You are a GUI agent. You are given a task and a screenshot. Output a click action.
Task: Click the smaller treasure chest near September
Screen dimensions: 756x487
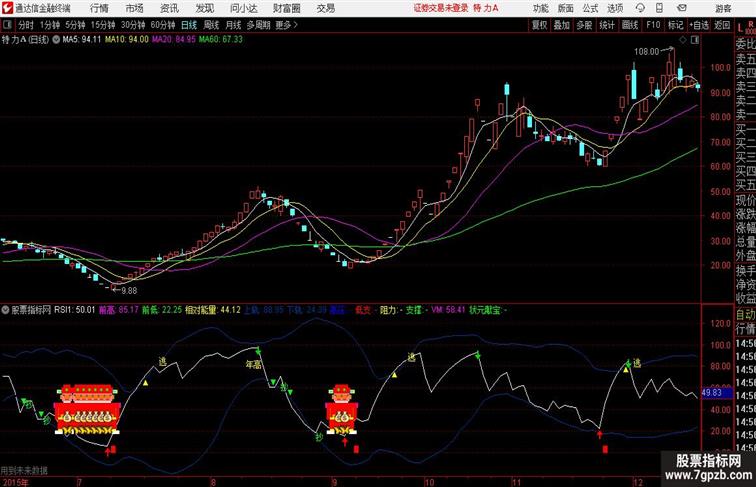point(342,409)
